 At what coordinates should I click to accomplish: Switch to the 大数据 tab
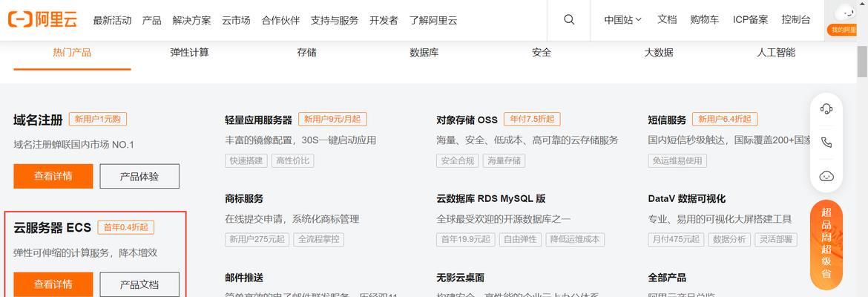coord(659,53)
